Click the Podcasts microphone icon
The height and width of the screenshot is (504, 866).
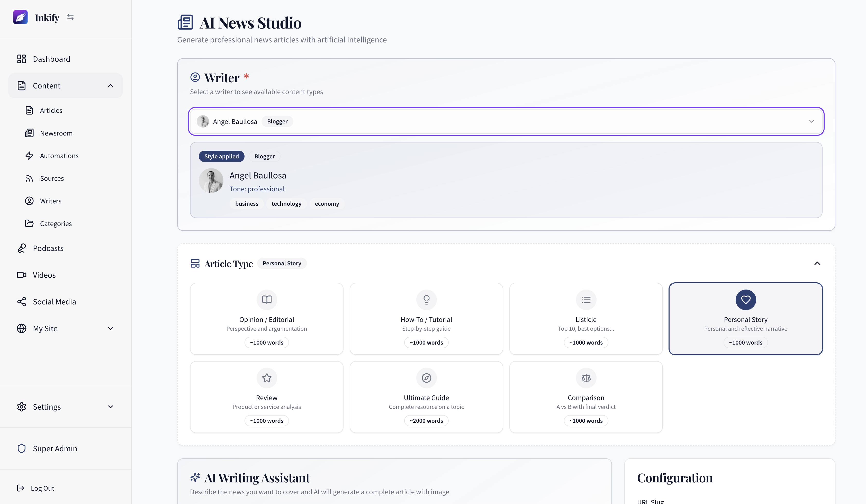coord(22,248)
